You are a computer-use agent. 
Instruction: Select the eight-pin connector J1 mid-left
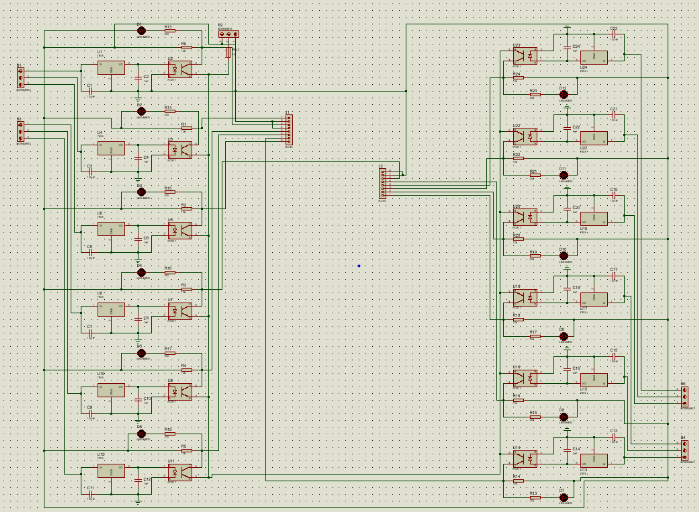point(289,130)
